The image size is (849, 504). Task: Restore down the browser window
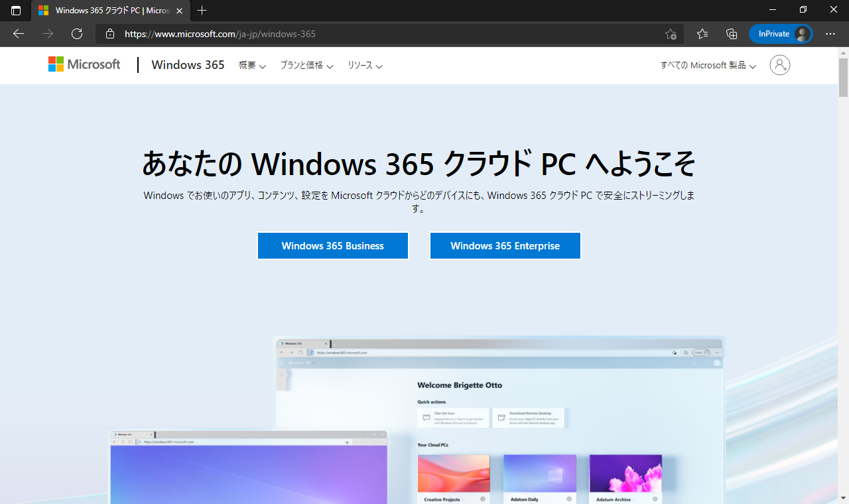[x=803, y=10]
